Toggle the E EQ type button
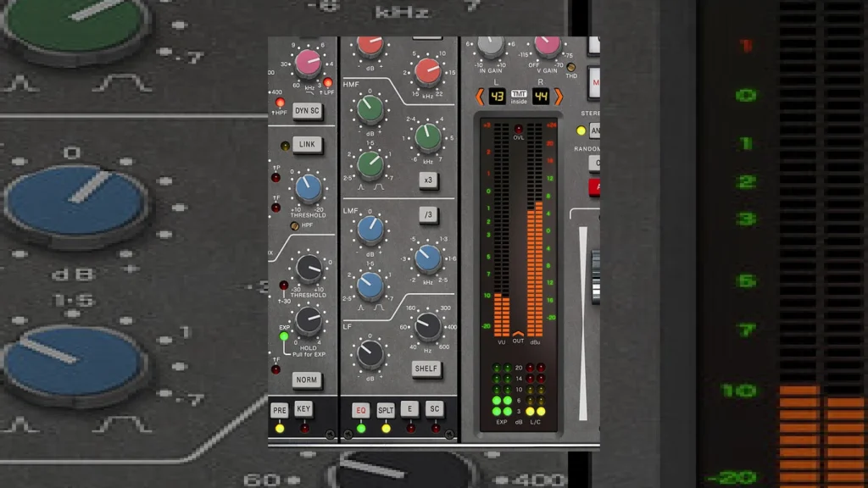This screenshot has width=868, height=488. pyautogui.click(x=409, y=409)
